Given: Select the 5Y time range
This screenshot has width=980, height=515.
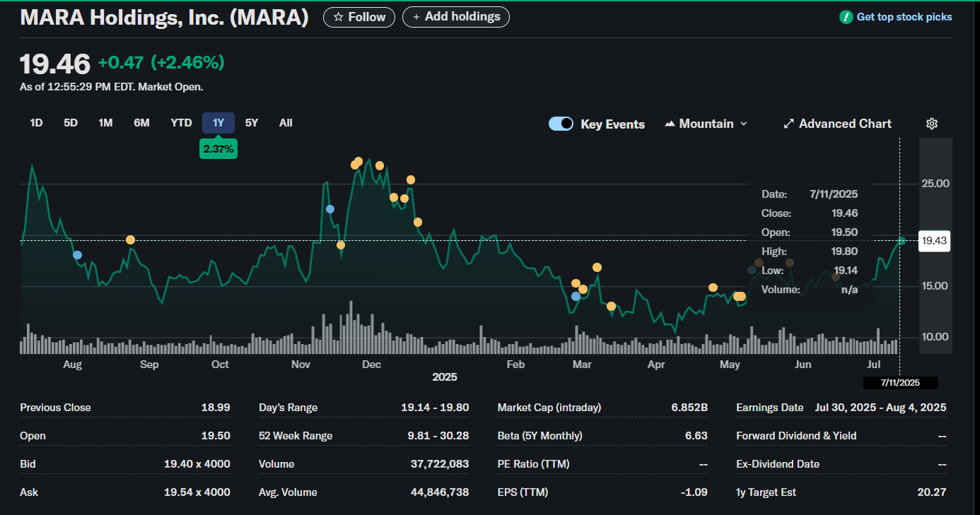Looking at the screenshot, I should (x=252, y=123).
